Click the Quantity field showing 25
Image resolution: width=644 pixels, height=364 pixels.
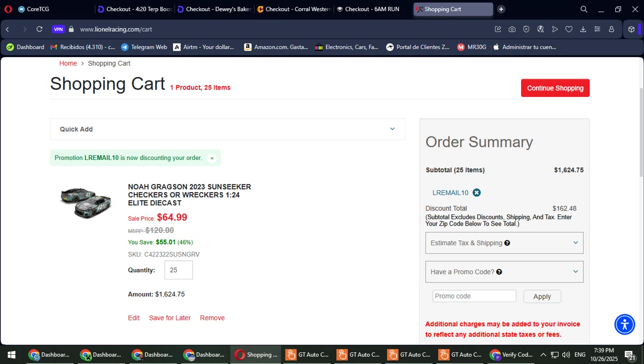pyautogui.click(x=179, y=270)
